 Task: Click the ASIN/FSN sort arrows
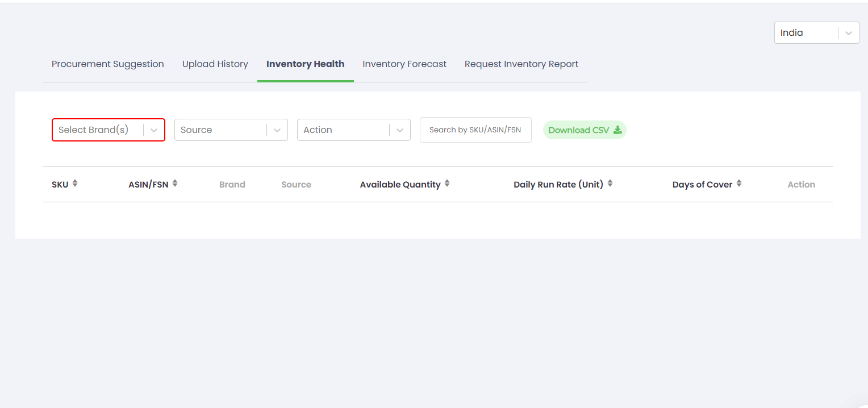pos(175,184)
